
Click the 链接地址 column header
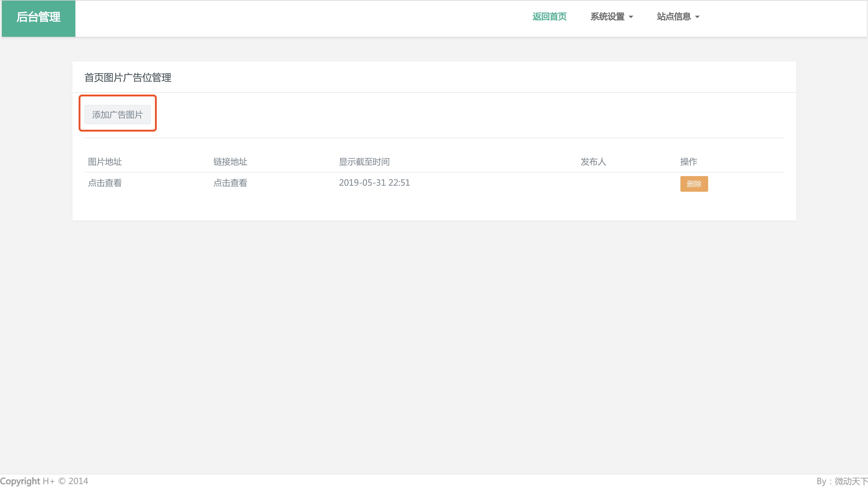tap(230, 162)
